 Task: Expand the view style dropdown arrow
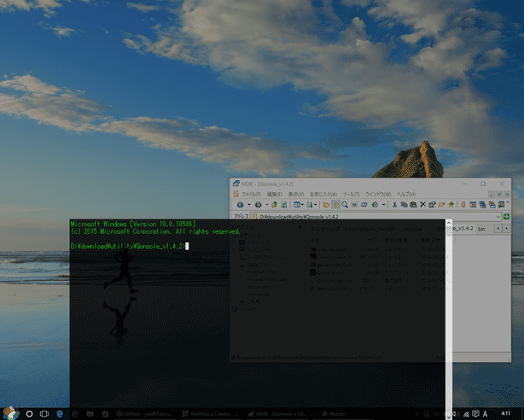[x=302, y=205]
